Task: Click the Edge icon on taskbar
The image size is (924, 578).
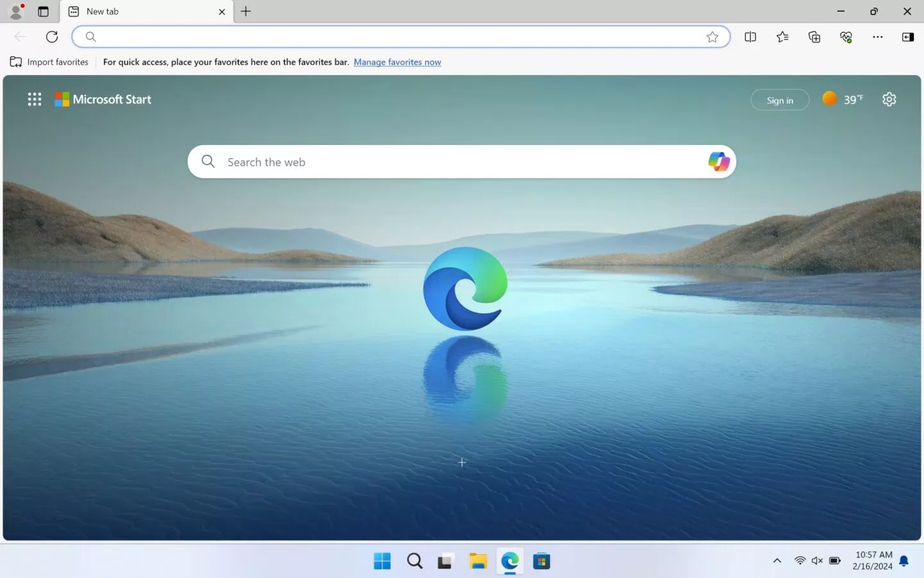Action: point(510,561)
